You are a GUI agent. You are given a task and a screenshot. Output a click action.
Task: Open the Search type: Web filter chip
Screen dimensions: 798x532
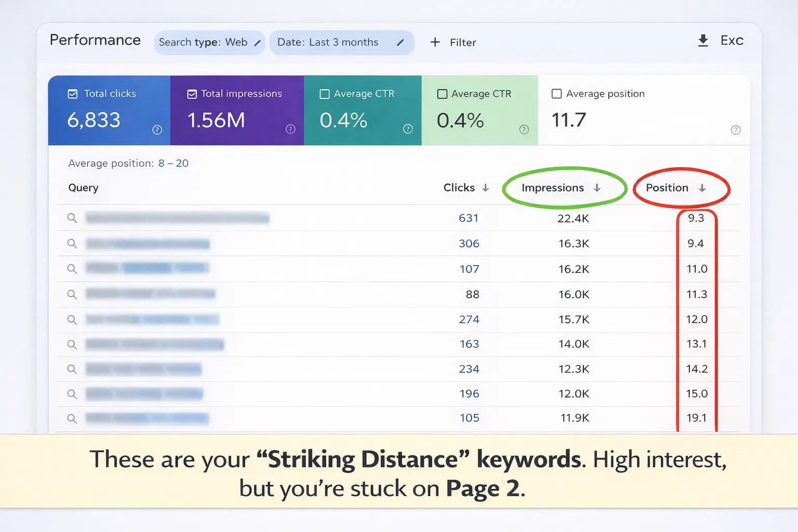(x=203, y=43)
